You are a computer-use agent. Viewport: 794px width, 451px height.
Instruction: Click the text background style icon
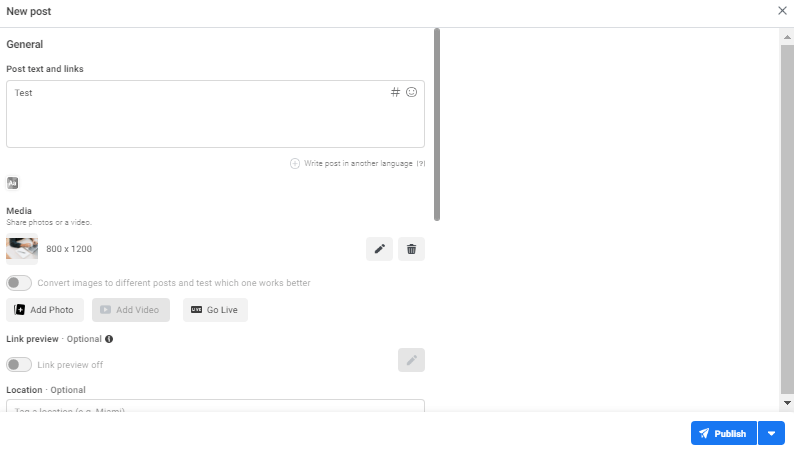[x=13, y=183]
